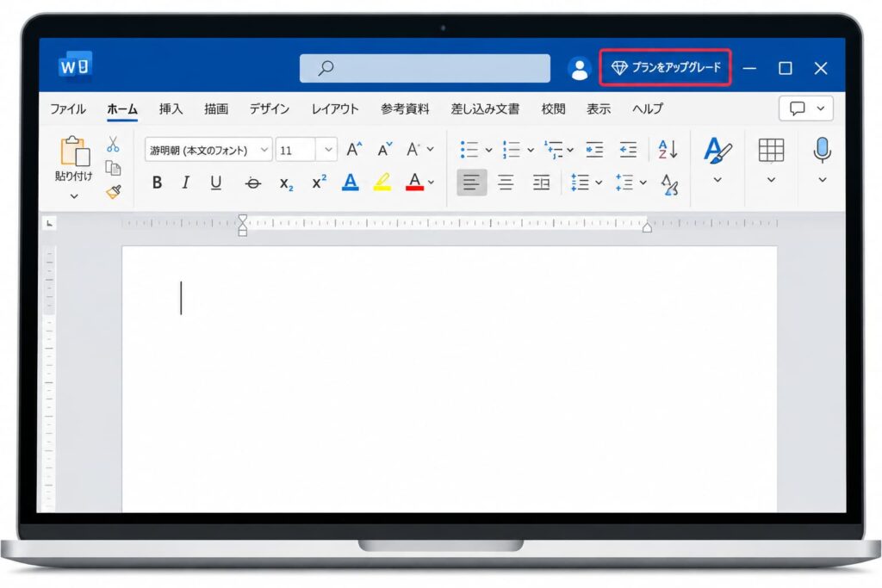Click the comments speech bubble icon
Screen dimensions: 882x588
point(797,108)
